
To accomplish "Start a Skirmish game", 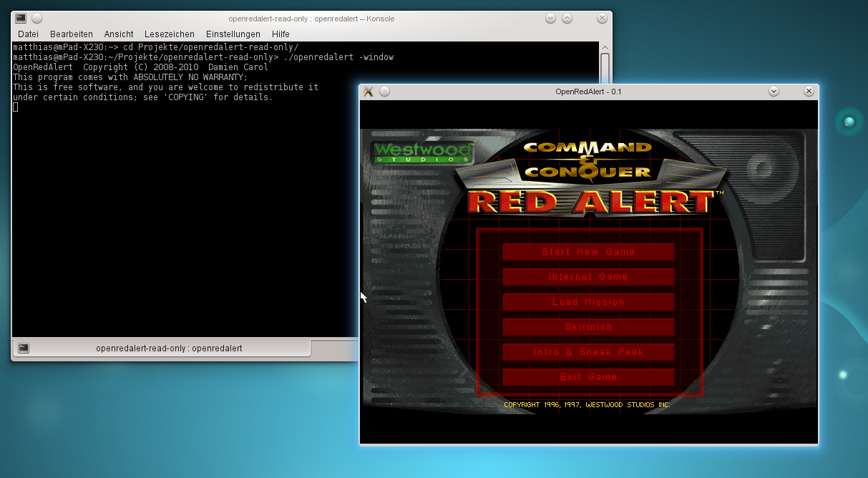I will pos(589,327).
